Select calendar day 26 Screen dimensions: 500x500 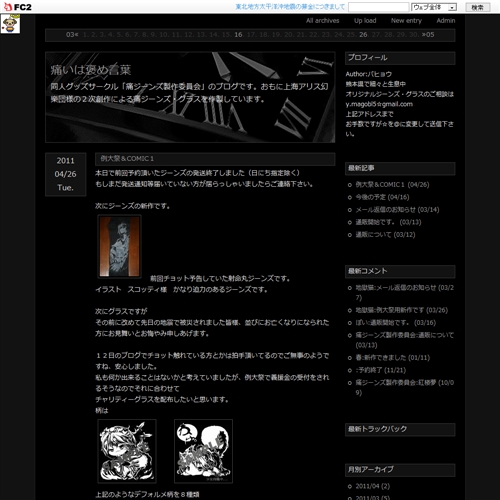(363, 35)
